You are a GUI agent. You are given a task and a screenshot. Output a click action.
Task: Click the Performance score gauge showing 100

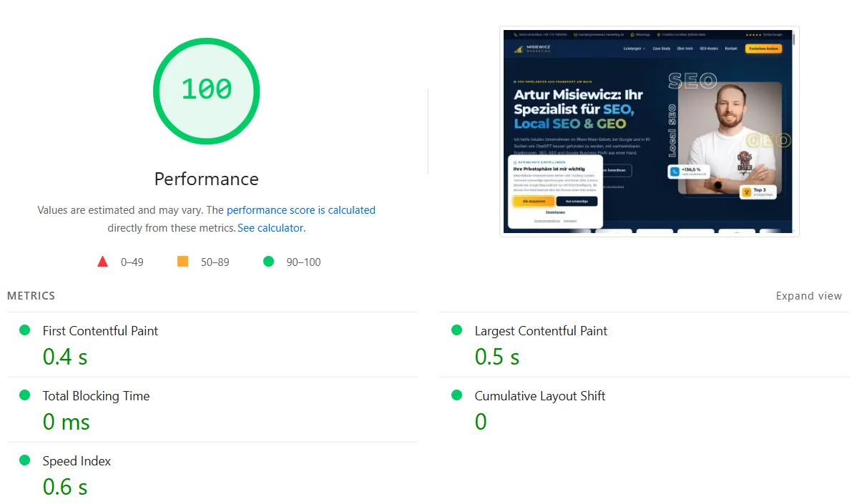206,92
